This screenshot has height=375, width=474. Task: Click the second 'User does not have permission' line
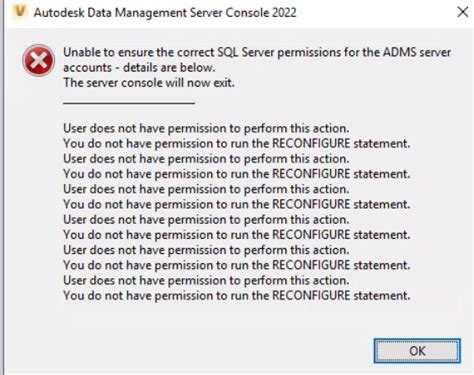click(x=206, y=159)
